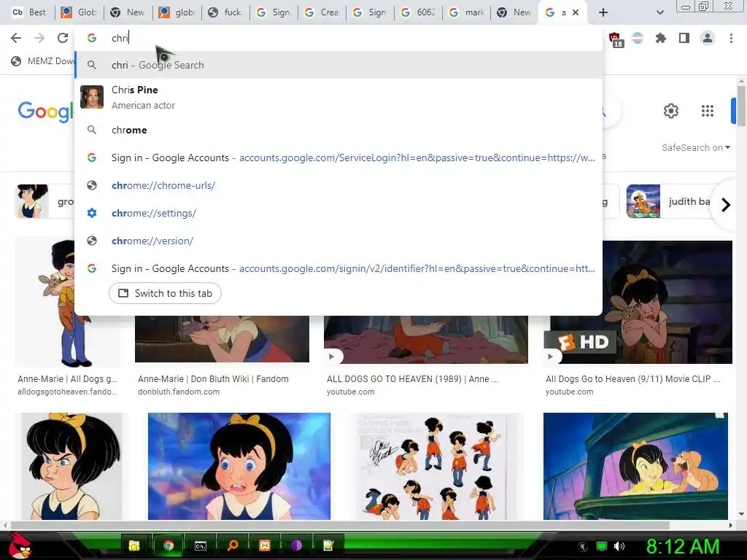
Task: Switch to the 'glob' lowercase tab
Action: pyautogui.click(x=177, y=12)
